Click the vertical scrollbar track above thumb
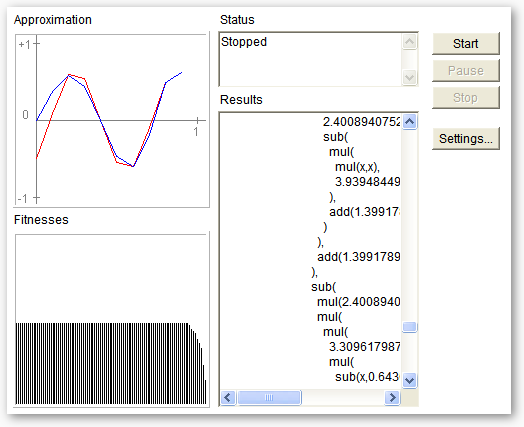 [x=409, y=226]
